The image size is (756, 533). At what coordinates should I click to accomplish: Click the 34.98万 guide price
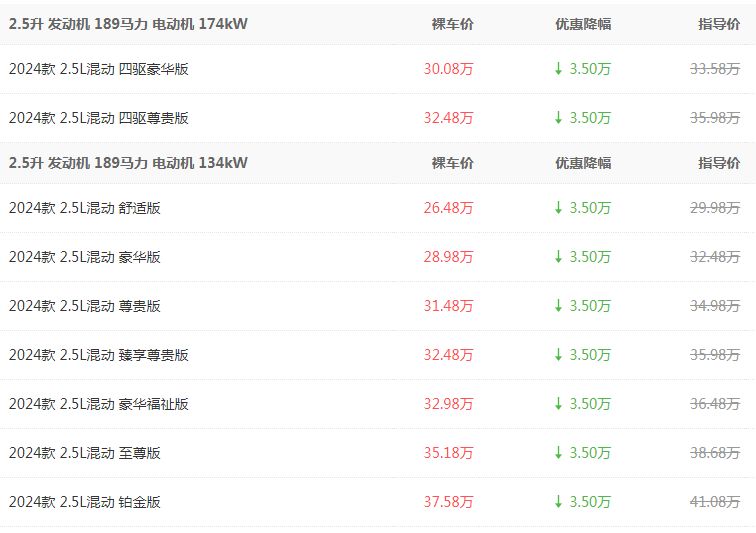point(715,306)
